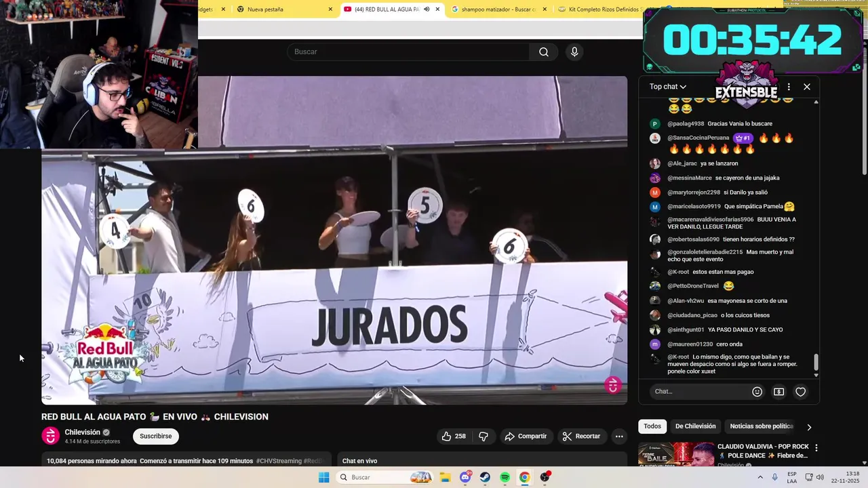Expand the Top chat dropdown
The width and height of the screenshot is (868, 488).
coord(668,87)
